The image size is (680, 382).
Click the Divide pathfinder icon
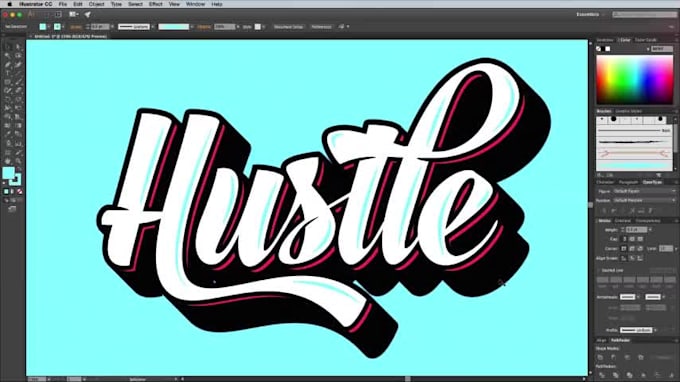602,375
